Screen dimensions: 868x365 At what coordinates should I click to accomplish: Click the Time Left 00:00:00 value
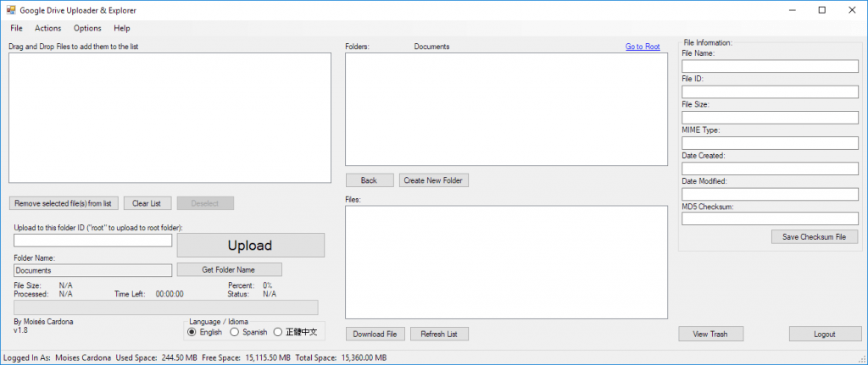click(x=170, y=294)
